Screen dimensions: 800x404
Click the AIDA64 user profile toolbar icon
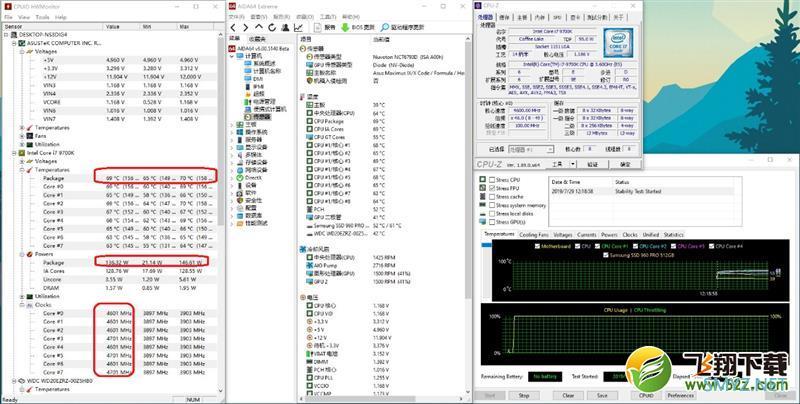pyautogui.click(x=285, y=28)
